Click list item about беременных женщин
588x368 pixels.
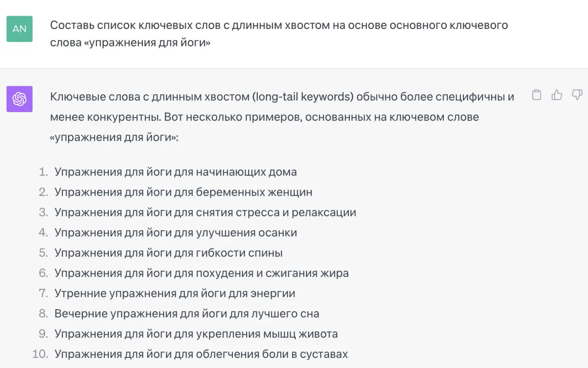pyautogui.click(x=183, y=192)
